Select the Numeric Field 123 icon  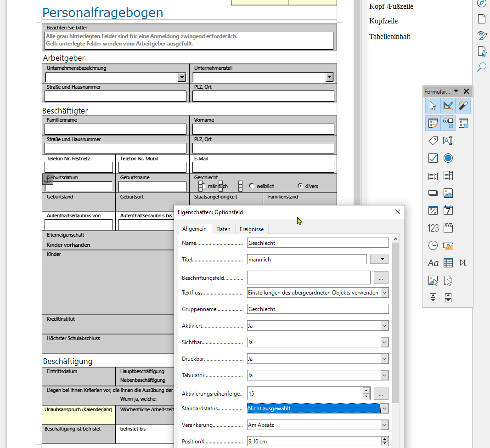coord(433,228)
